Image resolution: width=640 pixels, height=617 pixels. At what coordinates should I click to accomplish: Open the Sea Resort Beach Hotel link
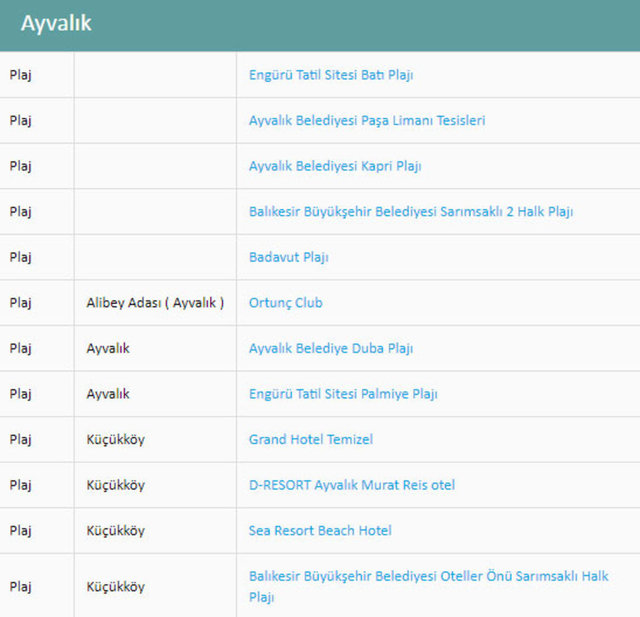click(320, 531)
